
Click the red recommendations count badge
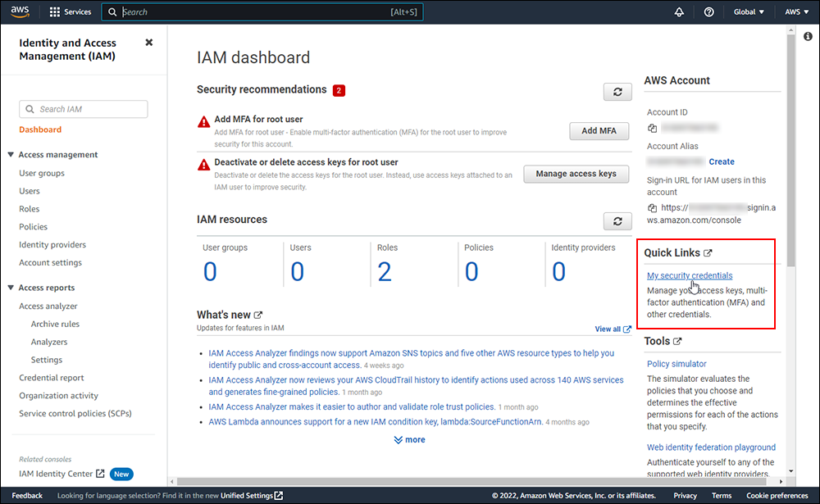click(x=339, y=90)
